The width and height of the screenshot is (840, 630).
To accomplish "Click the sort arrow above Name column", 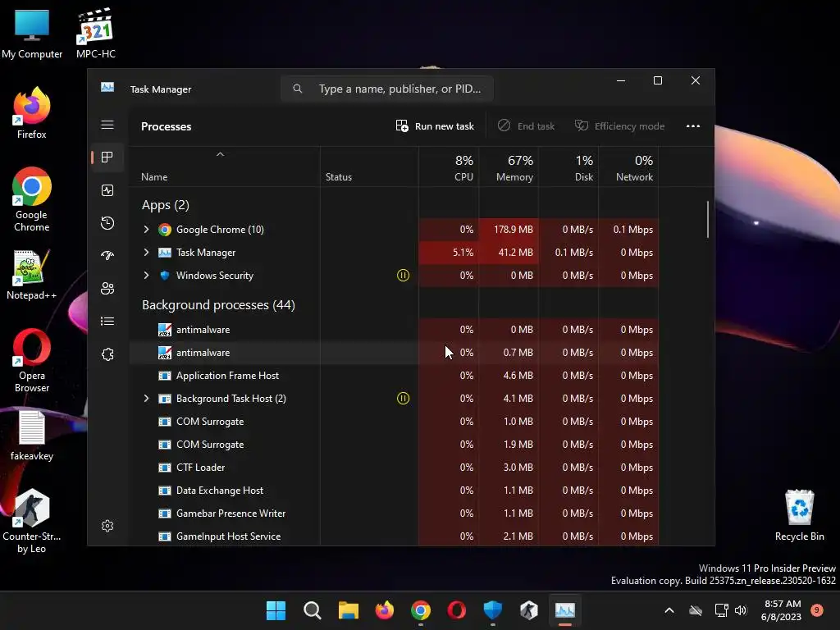I will [220, 154].
